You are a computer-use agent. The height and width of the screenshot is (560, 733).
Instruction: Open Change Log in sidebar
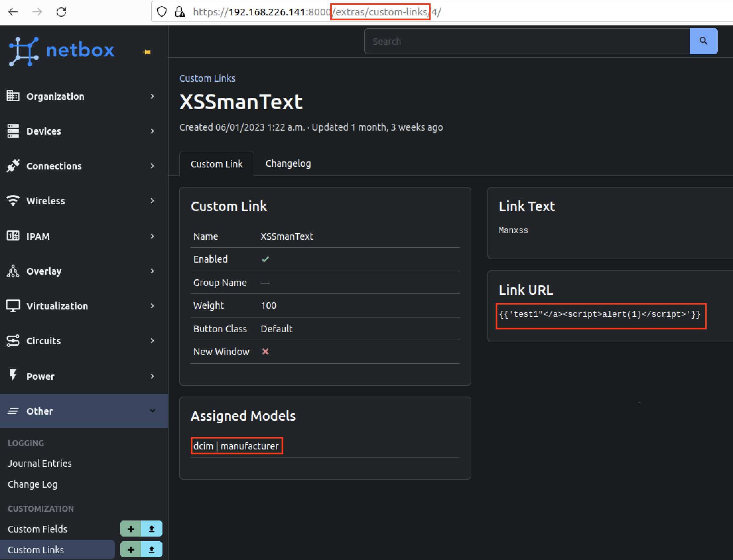pyautogui.click(x=32, y=484)
